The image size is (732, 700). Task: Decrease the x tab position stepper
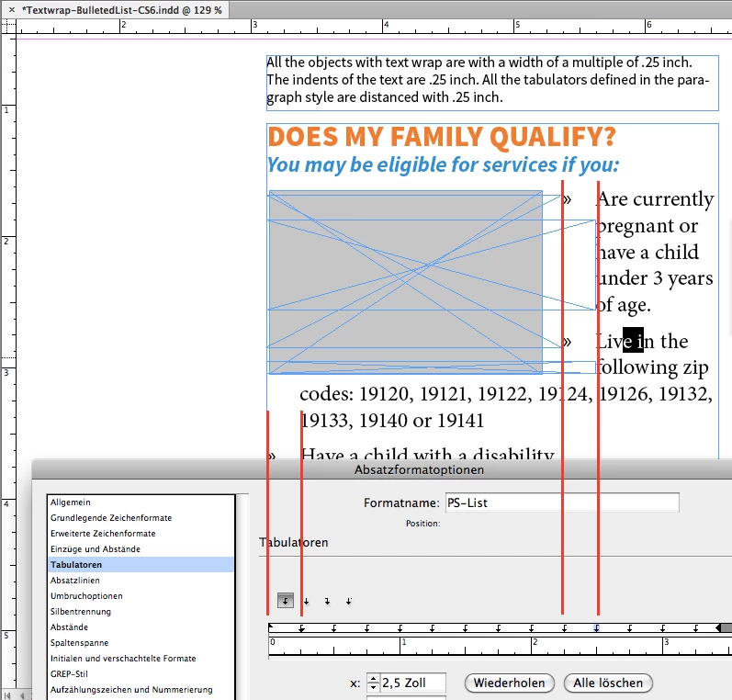pyautogui.click(x=373, y=687)
